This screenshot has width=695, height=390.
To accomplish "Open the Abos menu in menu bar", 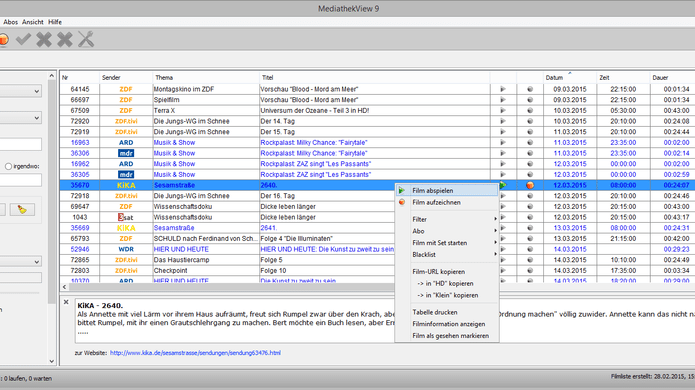I will tap(11, 22).
